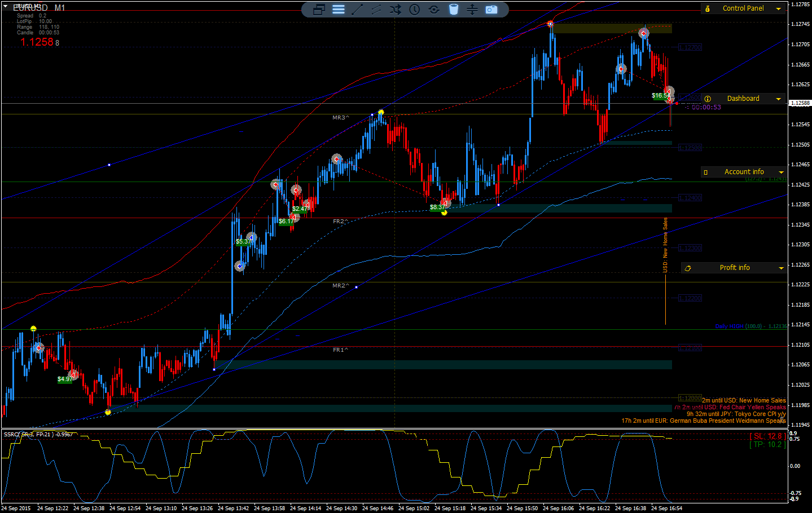The image size is (812, 513).
Task: Click the JPY: Tokyo Core CPI y/y news line
Action: click(x=736, y=414)
